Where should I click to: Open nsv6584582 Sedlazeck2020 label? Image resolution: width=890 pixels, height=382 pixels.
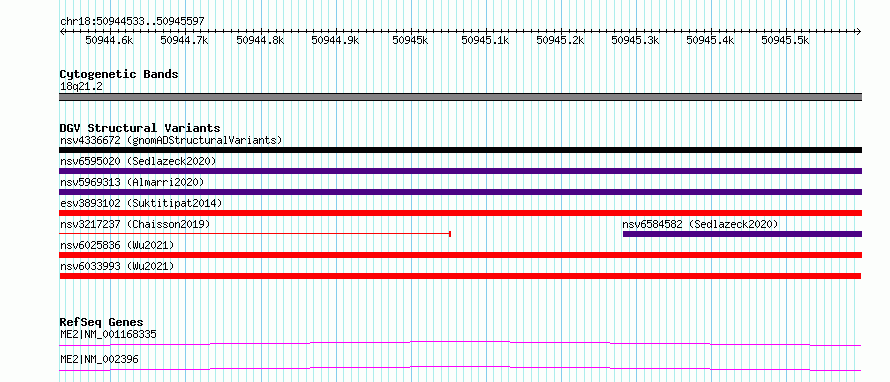coord(700,224)
